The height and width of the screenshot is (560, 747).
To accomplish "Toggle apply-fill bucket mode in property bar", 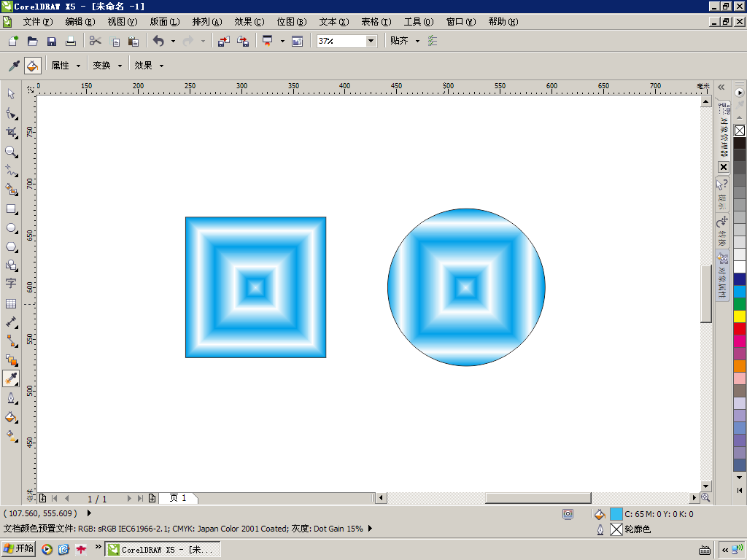I will (x=32, y=65).
